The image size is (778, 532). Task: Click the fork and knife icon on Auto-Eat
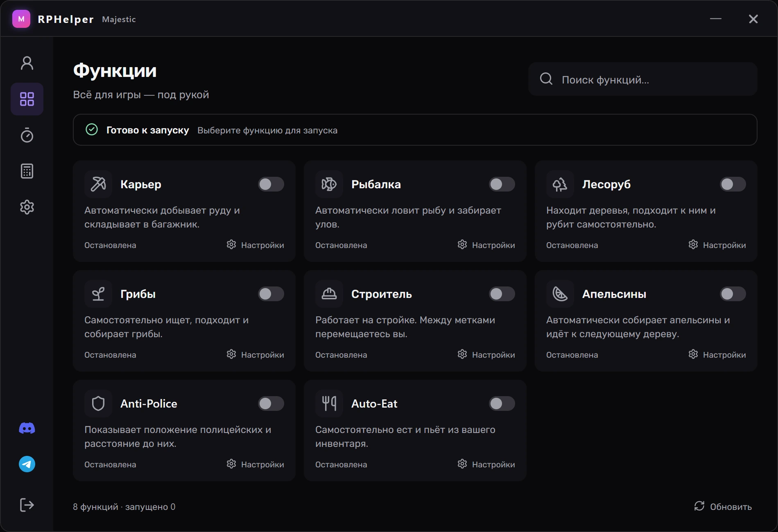329,404
